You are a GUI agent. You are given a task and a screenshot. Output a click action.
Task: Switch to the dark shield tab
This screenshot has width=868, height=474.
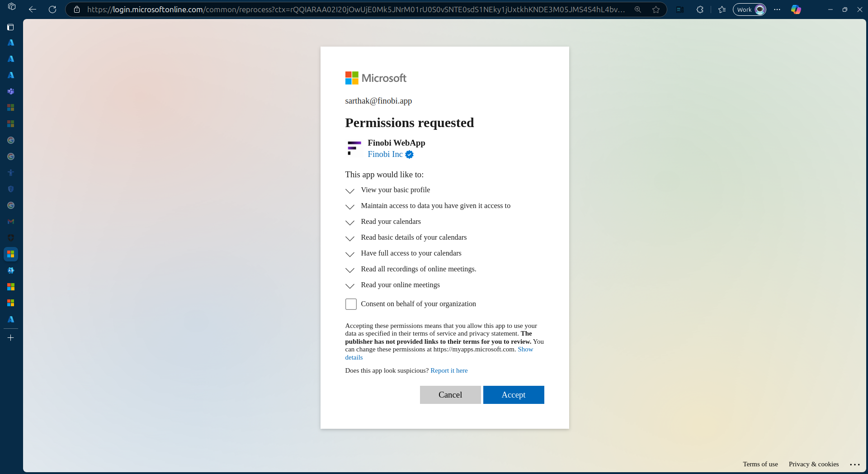[11, 238]
